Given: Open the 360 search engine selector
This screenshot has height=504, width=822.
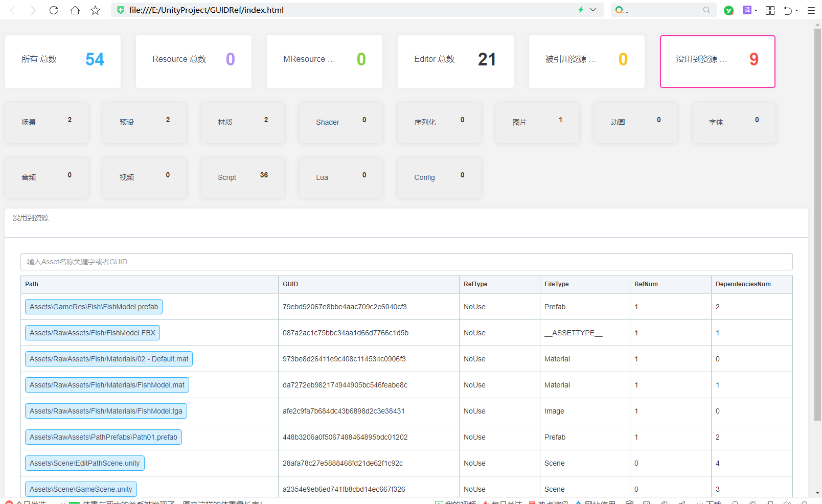Looking at the screenshot, I should point(621,10).
